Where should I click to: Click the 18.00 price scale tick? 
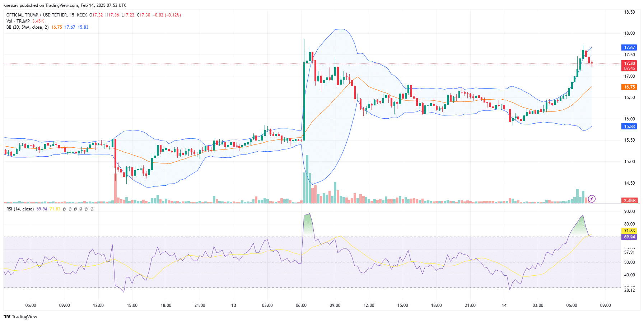point(629,33)
